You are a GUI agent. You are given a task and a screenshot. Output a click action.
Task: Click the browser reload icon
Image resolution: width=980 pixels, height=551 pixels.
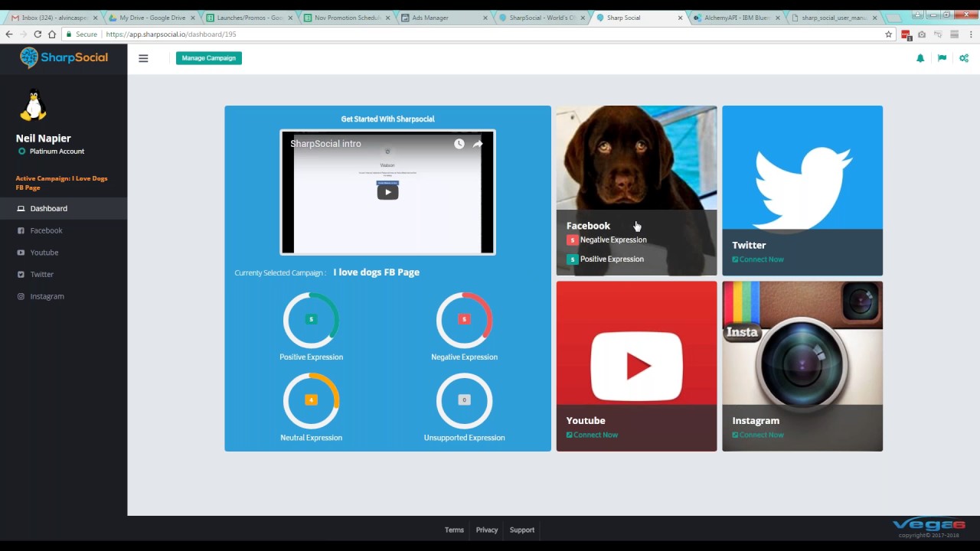tap(37, 34)
